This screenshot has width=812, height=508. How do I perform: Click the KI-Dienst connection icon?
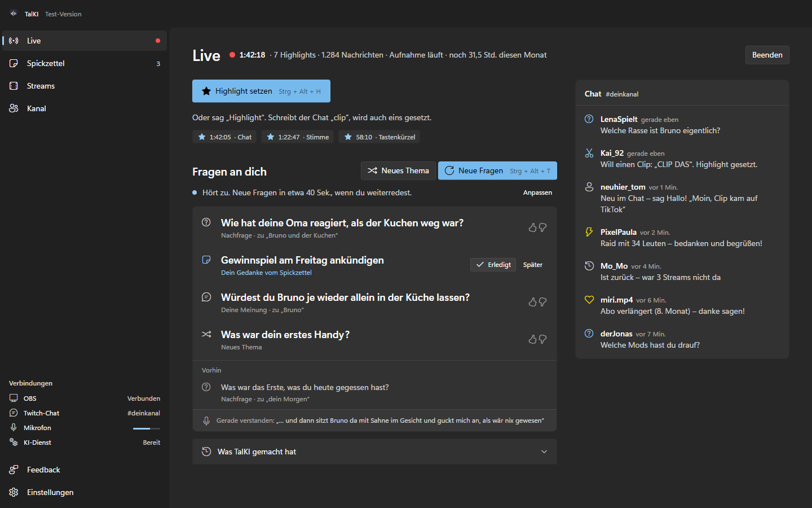click(x=14, y=442)
